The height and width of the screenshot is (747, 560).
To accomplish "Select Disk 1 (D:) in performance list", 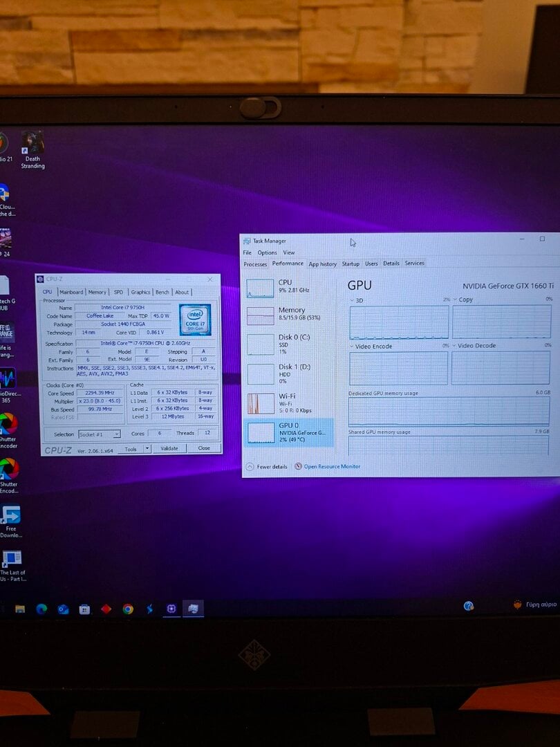I will pos(288,373).
